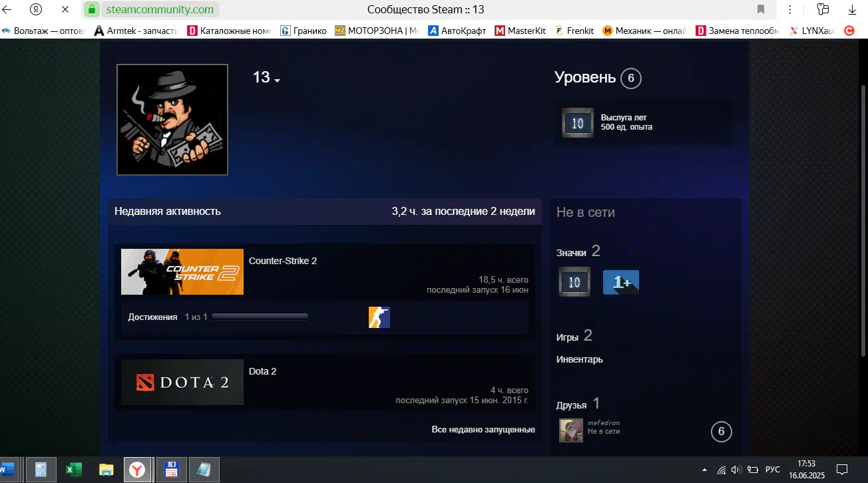Bookmark this page with the bookmark icon

pos(761,10)
